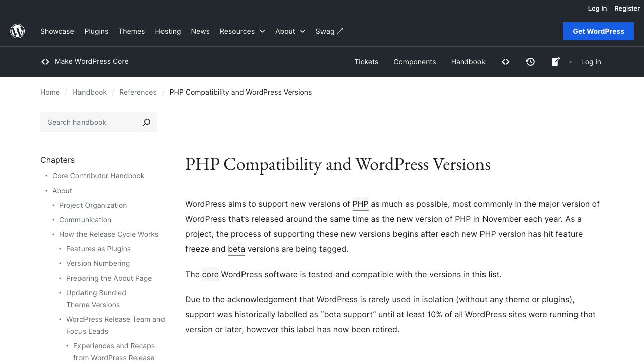Click the beta glossary term in article
Viewport: 644px width, 362px height.
(x=236, y=249)
